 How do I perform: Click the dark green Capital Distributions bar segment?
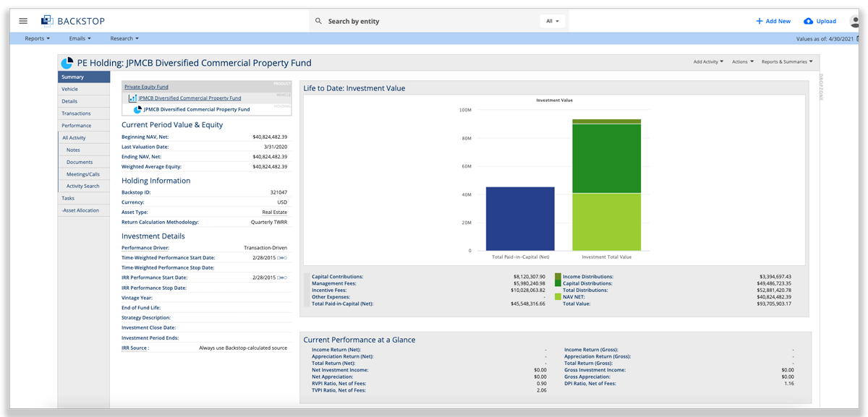tap(606, 158)
